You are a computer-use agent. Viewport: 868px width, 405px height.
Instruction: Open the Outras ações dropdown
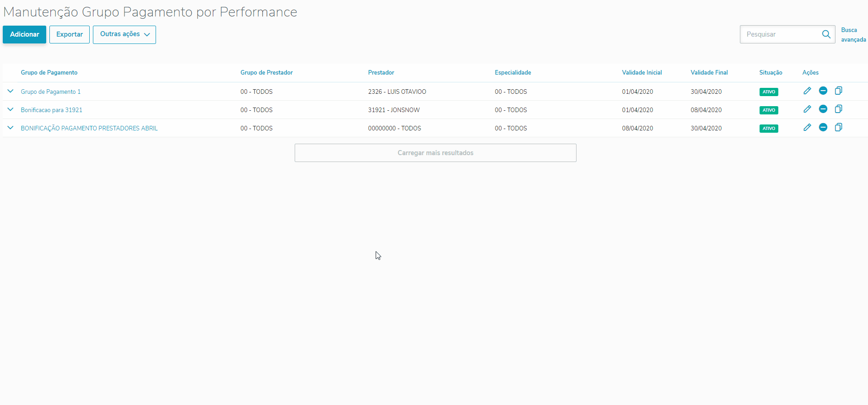pos(124,35)
